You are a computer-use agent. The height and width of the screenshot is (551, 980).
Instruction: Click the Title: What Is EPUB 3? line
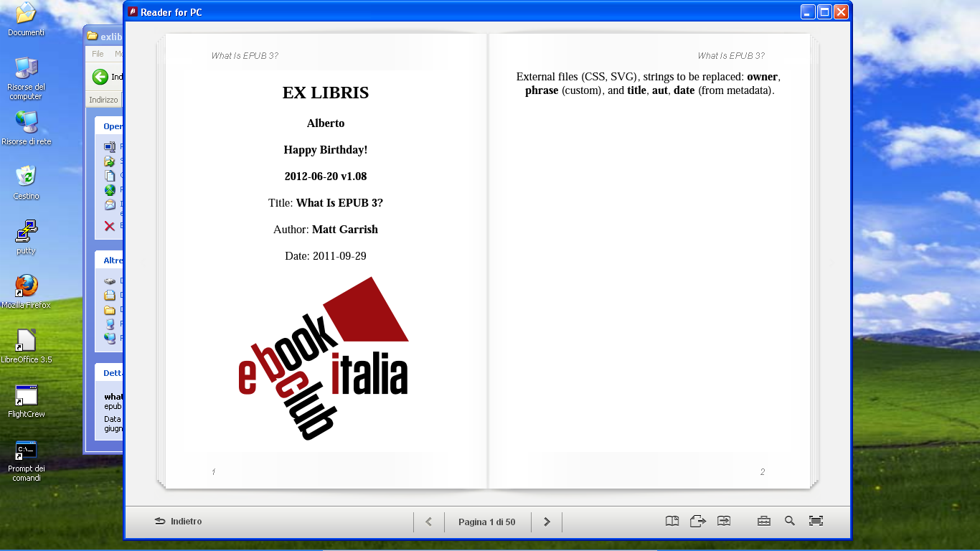coord(326,203)
